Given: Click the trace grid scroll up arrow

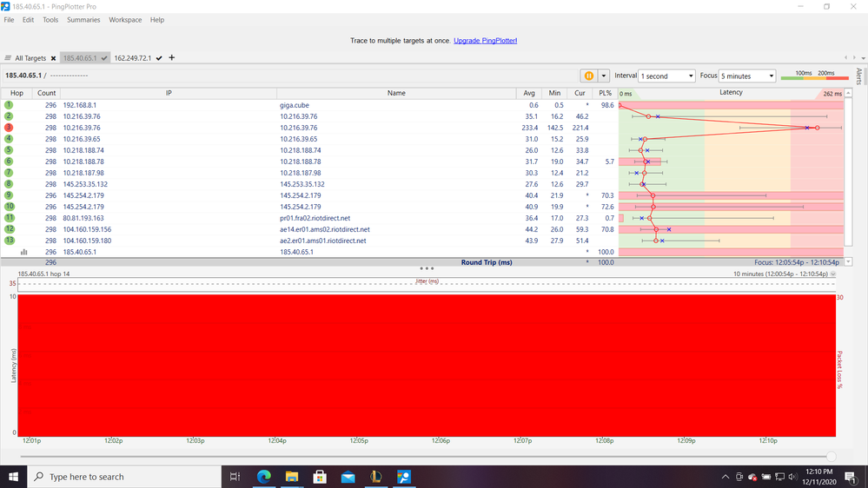Looking at the screenshot, I should [x=848, y=93].
